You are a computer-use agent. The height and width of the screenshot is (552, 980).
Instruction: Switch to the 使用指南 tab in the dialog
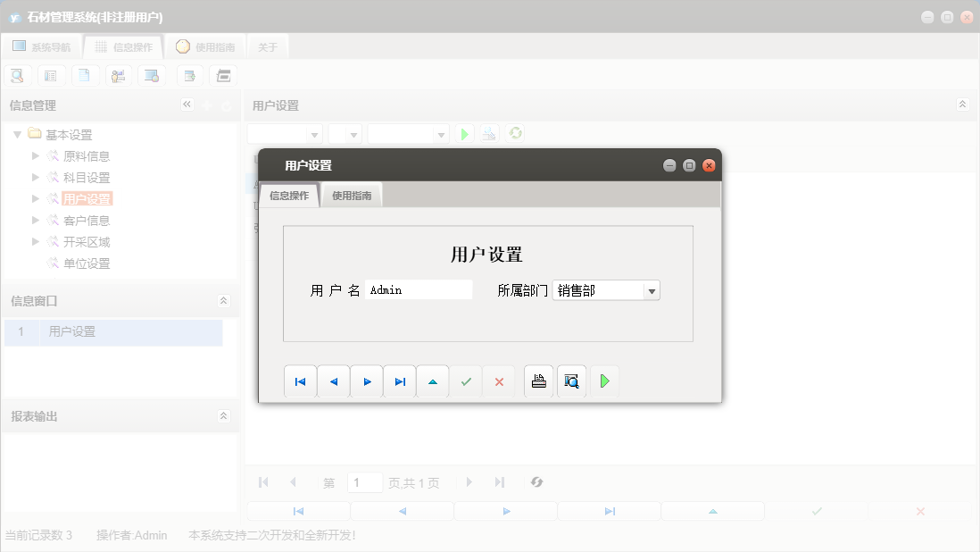[x=351, y=194]
